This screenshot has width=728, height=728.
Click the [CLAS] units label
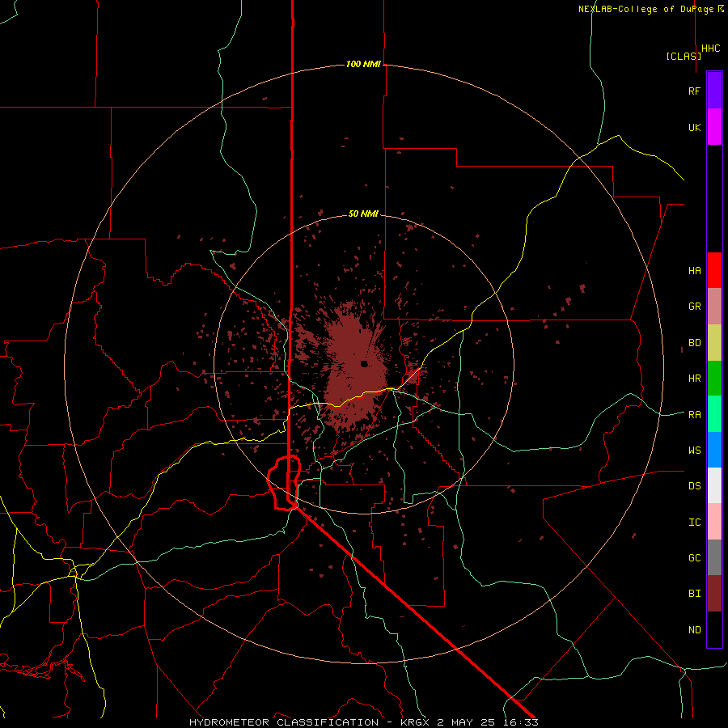[684, 56]
